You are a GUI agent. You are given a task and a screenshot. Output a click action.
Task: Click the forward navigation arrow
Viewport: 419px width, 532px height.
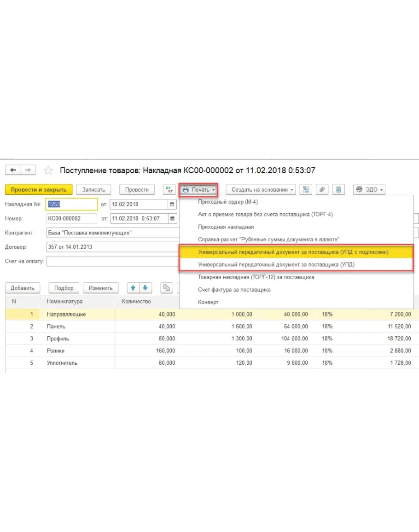click(x=28, y=170)
